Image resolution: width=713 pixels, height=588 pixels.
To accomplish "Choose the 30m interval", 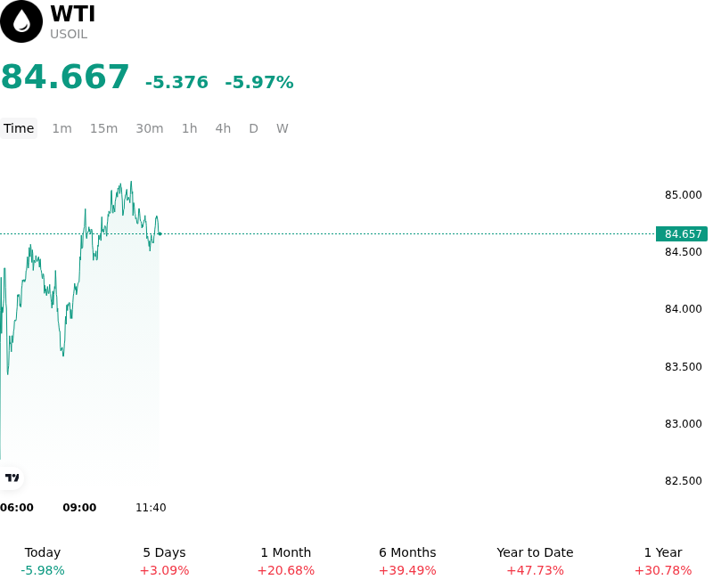I will pyautogui.click(x=149, y=128).
